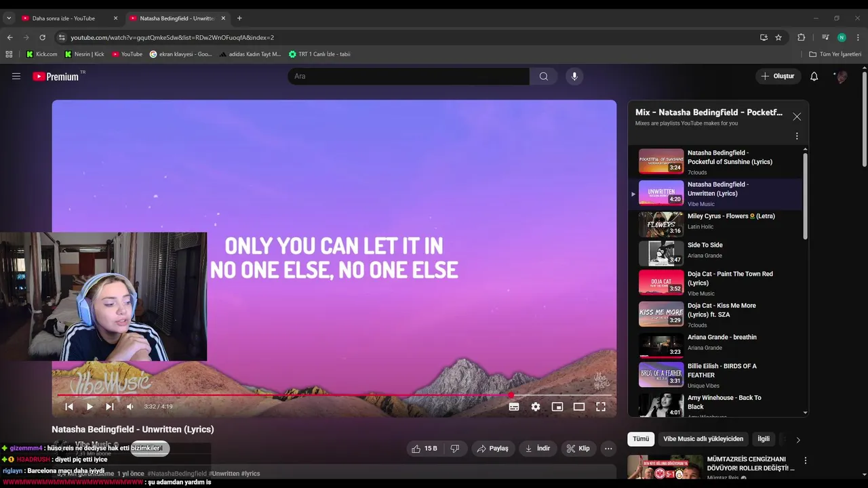Open the Nesrin | Kick bookmark
The image size is (868, 488).
pyautogui.click(x=84, y=54)
